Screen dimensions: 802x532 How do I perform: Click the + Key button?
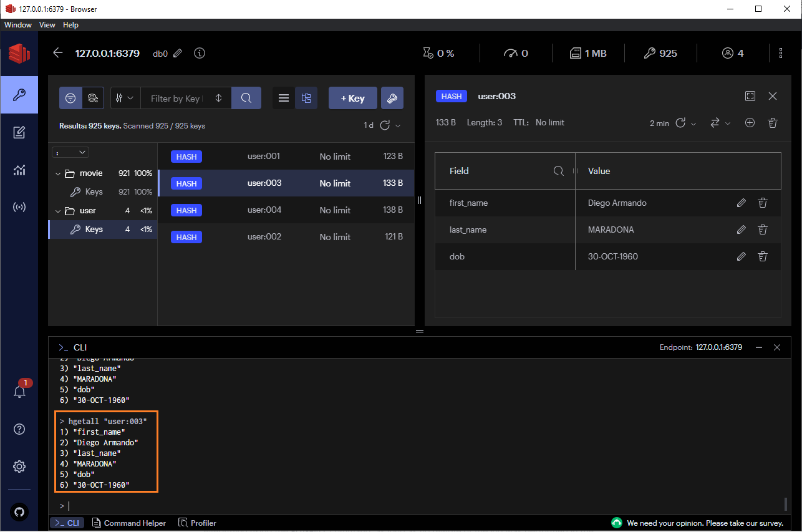tap(352, 98)
